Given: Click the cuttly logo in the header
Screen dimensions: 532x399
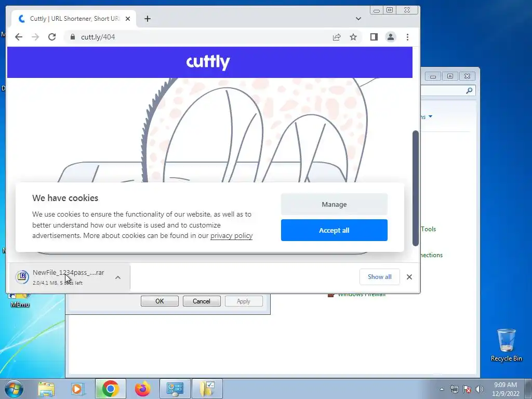Looking at the screenshot, I should coord(208,62).
